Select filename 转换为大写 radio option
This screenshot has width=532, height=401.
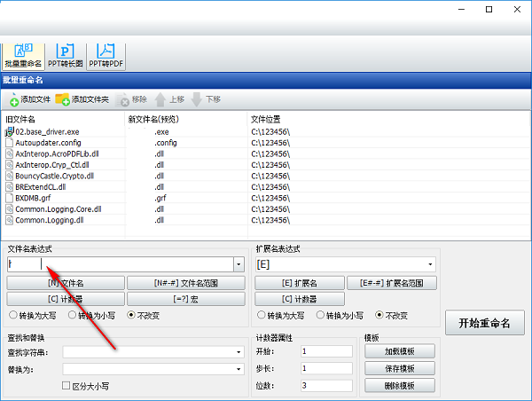coord(12,315)
